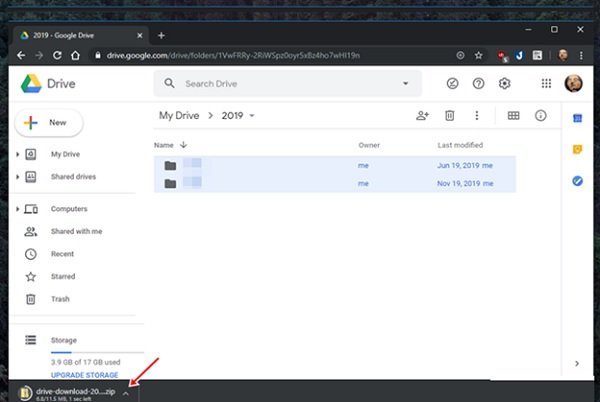
Task: Open the 2019 folder breadcrumb dropdown
Action: click(252, 116)
